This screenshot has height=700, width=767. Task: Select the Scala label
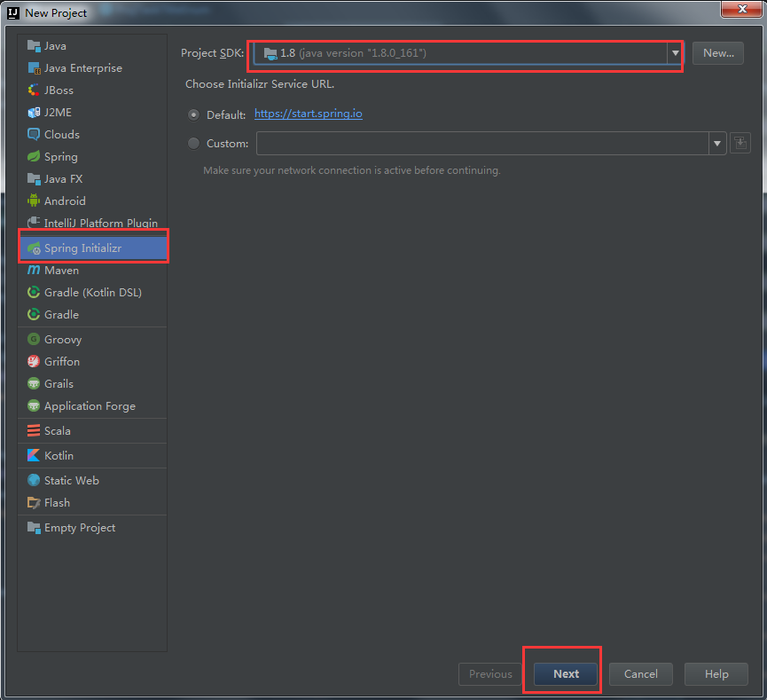(58, 431)
